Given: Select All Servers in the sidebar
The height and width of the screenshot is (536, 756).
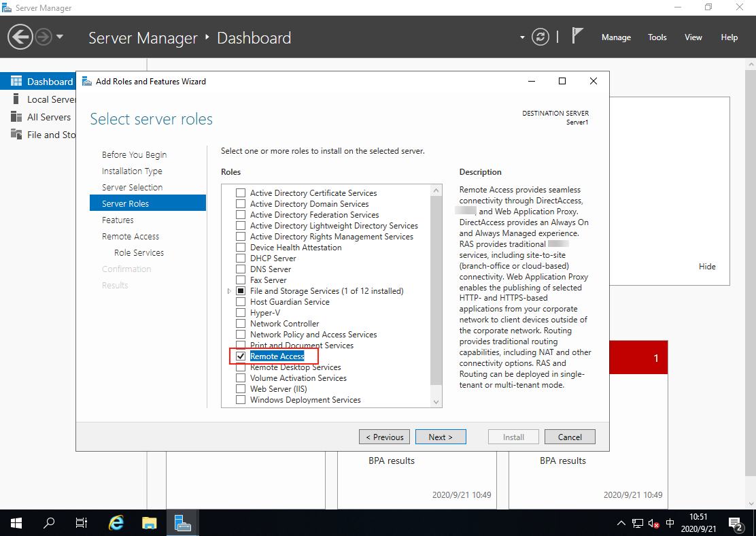Looking at the screenshot, I should point(38,117).
